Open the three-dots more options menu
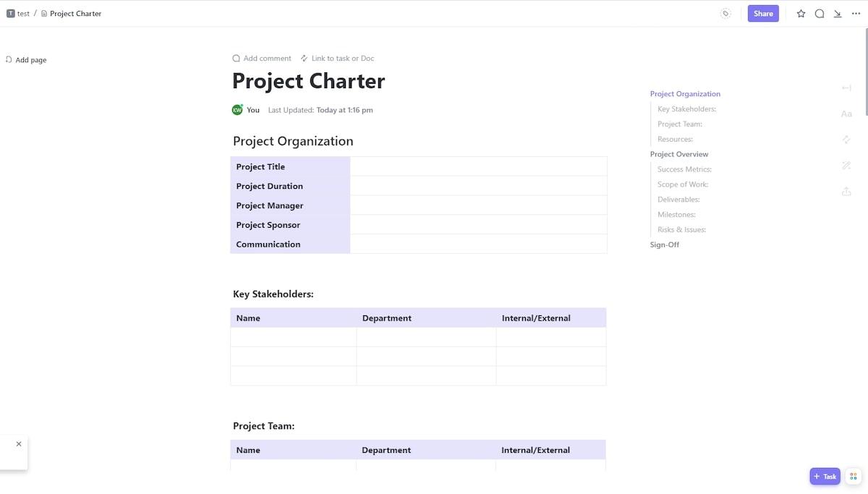The height and width of the screenshot is (494, 868). click(x=856, y=14)
